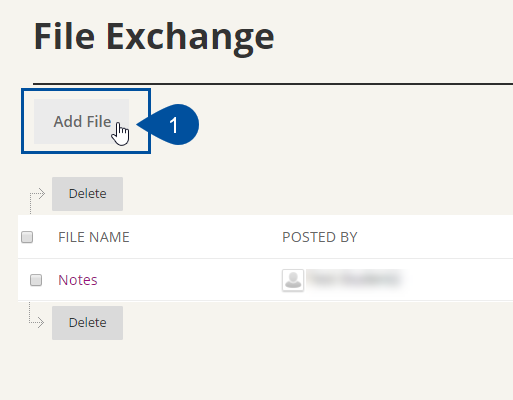Click the horizontal divider under the title

point(273,84)
